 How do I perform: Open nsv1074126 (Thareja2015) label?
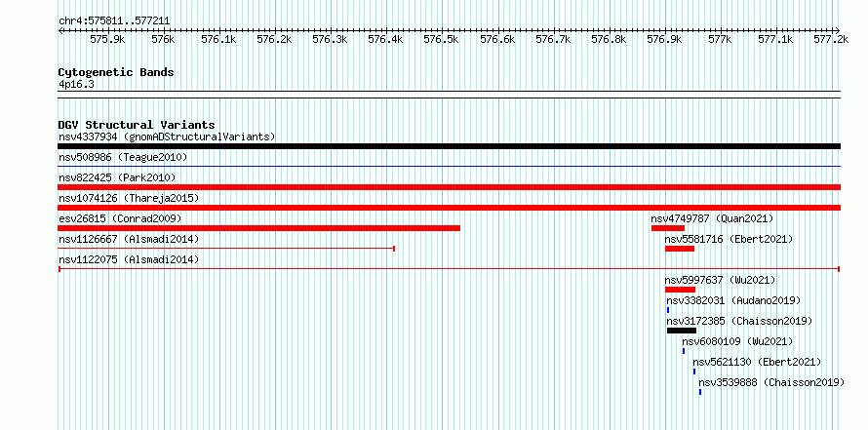129,198
